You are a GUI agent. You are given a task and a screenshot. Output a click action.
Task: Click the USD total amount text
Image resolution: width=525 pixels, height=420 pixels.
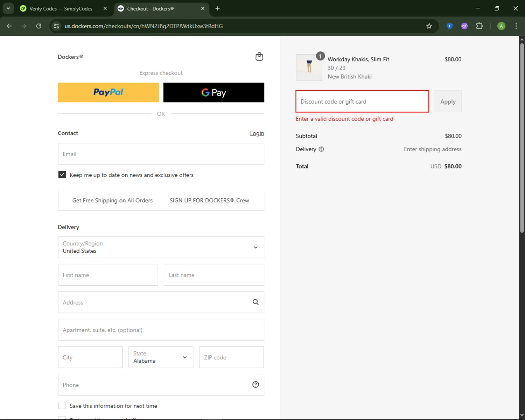tap(446, 166)
